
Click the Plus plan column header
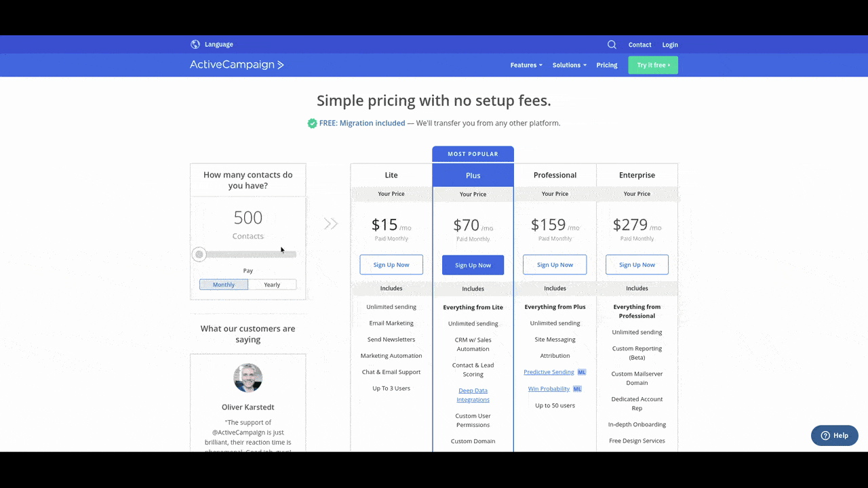coord(473,176)
